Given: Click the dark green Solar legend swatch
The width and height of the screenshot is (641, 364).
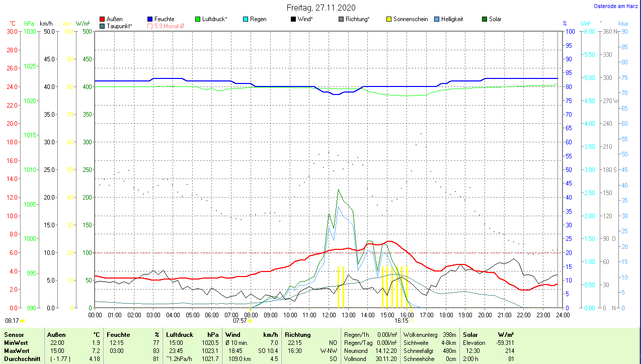Looking at the screenshot, I should pyautogui.click(x=485, y=19).
